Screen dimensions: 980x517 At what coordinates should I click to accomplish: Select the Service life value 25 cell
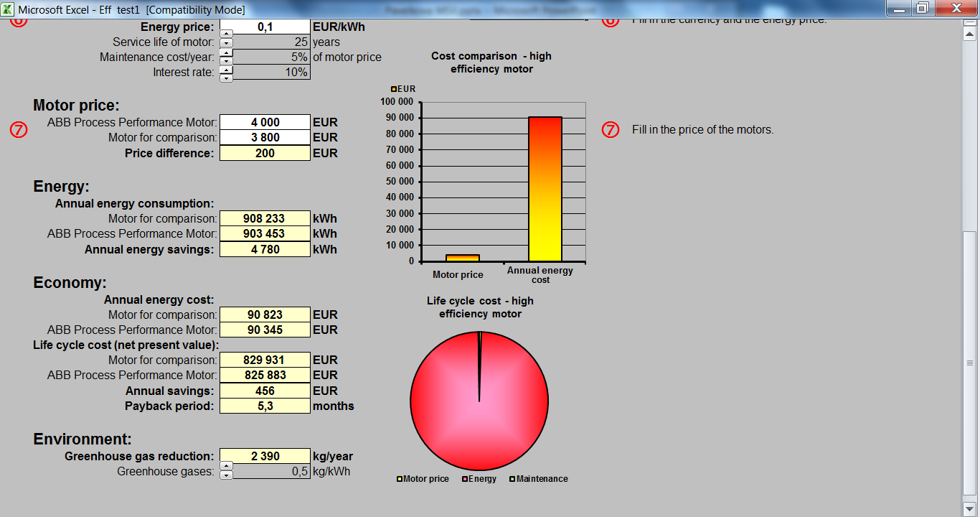coord(272,42)
